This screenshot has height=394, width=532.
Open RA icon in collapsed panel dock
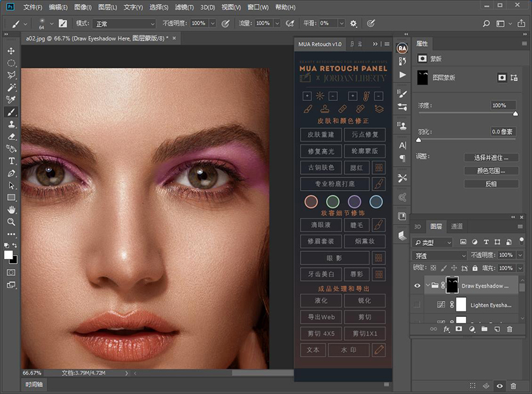click(x=402, y=48)
